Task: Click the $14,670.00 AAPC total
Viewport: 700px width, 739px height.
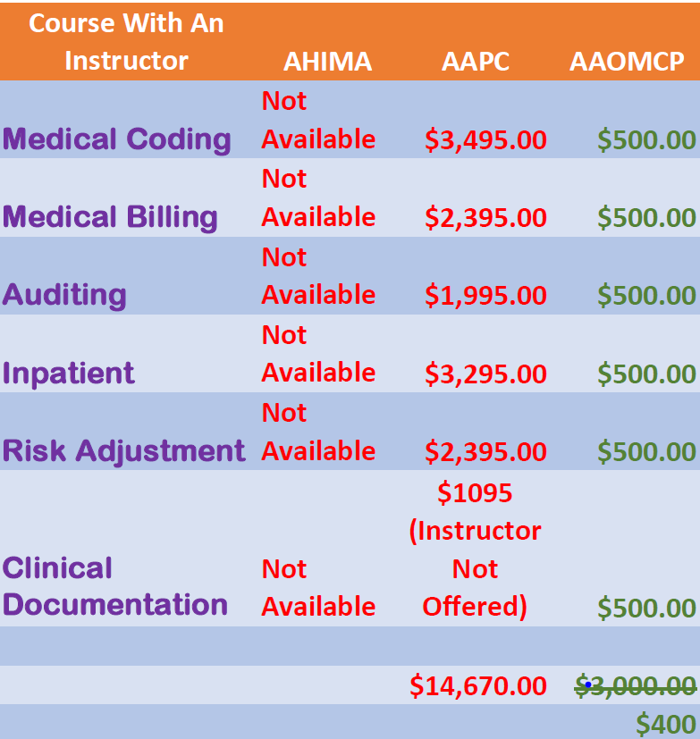Action: pos(478,685)
